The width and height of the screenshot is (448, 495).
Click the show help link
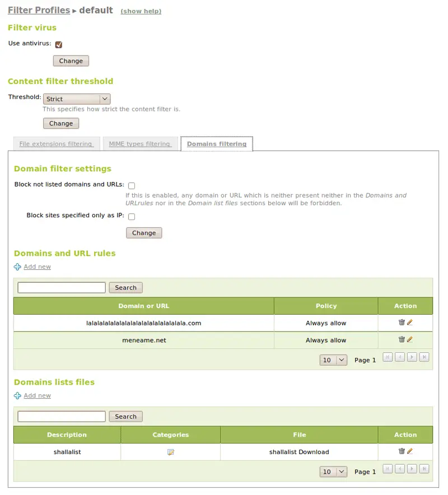141,11
